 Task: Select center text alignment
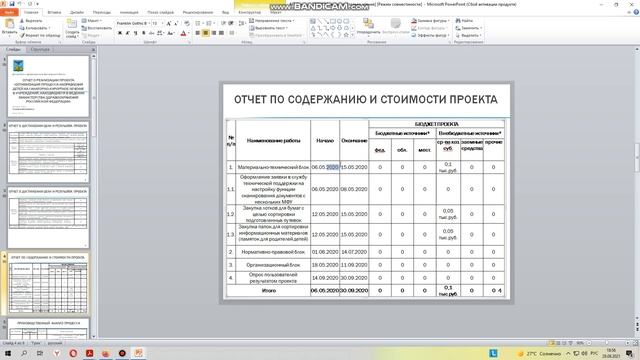tap(206, 33)
